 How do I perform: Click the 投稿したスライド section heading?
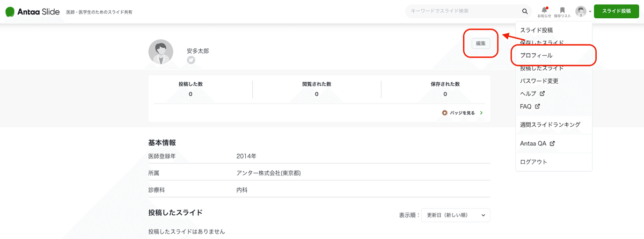pos(175,213)
